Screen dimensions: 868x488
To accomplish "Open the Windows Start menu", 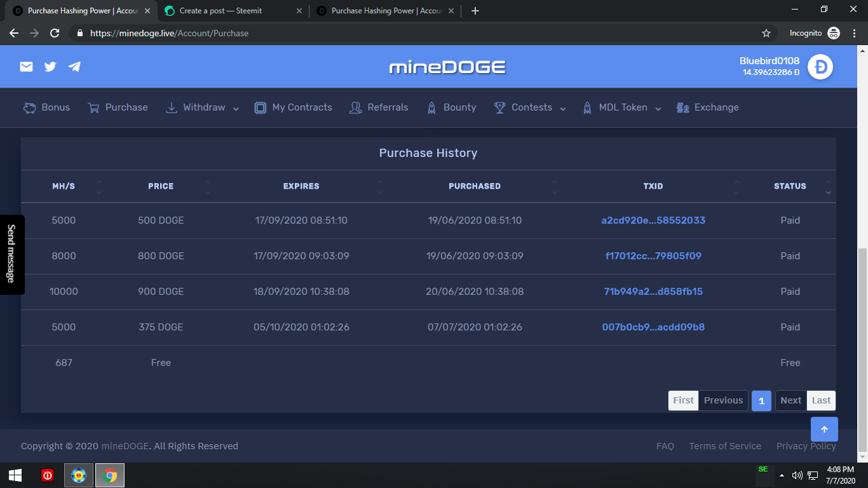I will [x=15, y=475].
